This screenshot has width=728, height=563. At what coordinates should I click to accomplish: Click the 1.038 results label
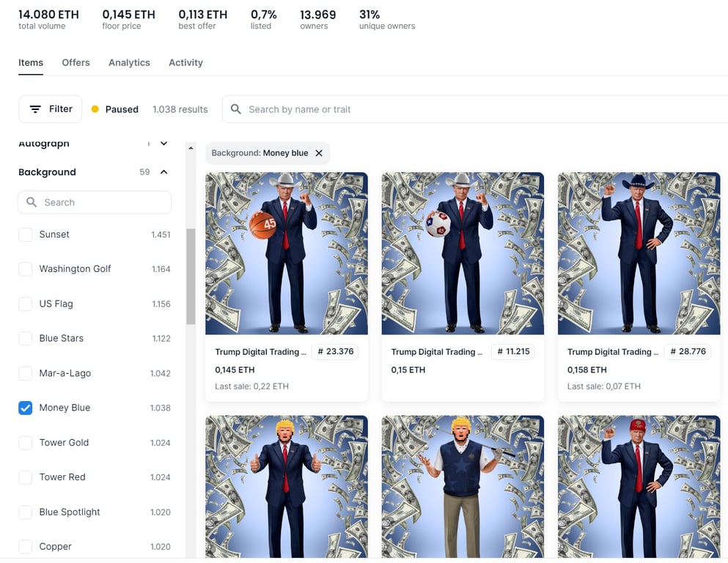tap(180, 108)
